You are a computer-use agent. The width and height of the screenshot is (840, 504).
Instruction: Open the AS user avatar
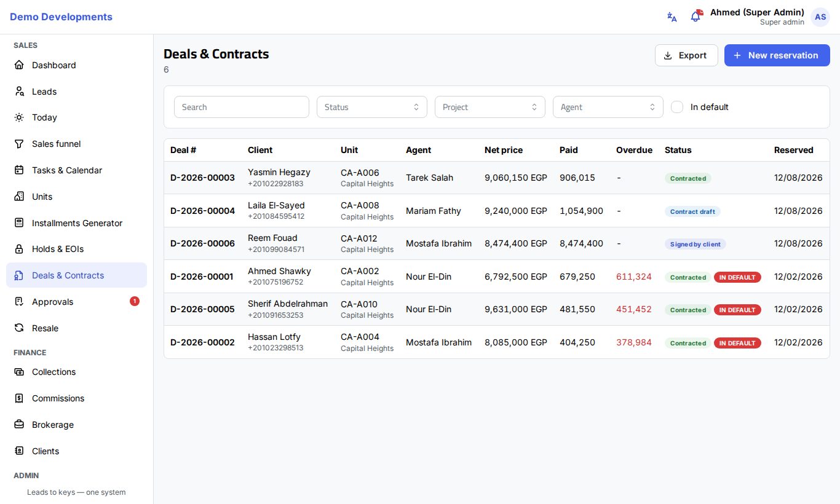pos(820,17)
